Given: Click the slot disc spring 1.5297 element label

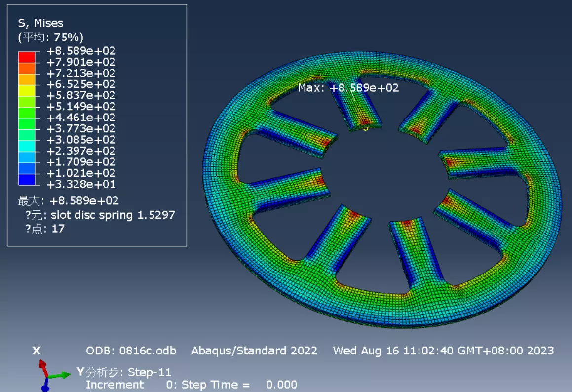Looking at the screenshot, I should [x=113, y=215].
